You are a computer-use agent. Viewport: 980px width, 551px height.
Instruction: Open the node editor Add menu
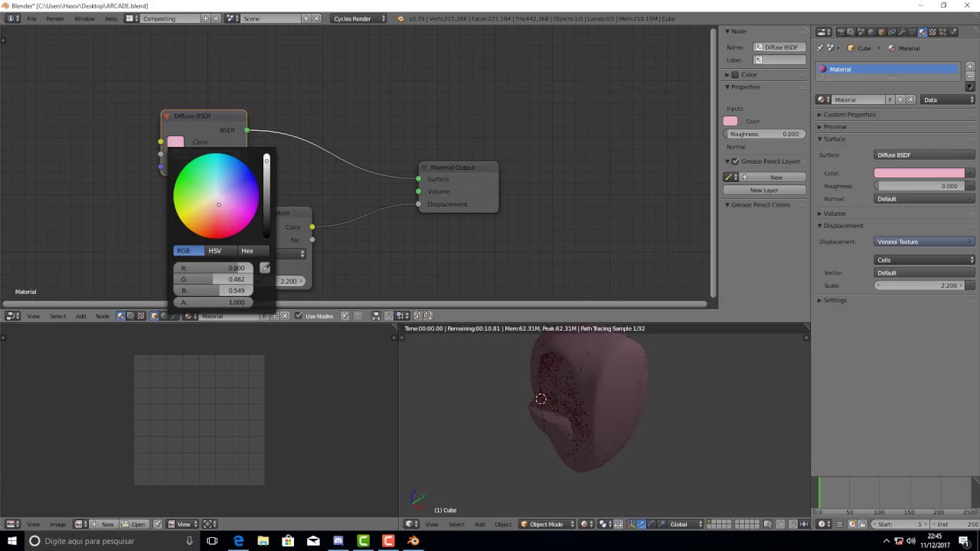80,316
